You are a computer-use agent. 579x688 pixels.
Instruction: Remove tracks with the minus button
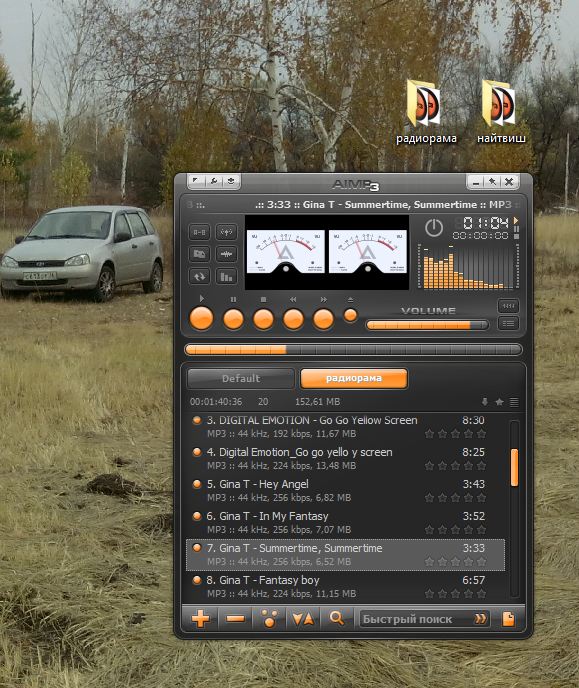(x=236, y=619)
